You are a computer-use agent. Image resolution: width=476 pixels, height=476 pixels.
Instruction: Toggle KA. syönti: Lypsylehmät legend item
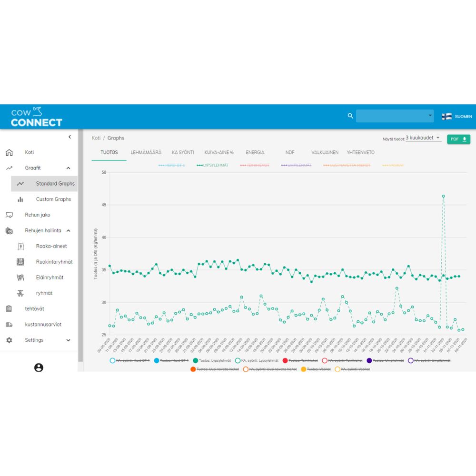point(257,361)
